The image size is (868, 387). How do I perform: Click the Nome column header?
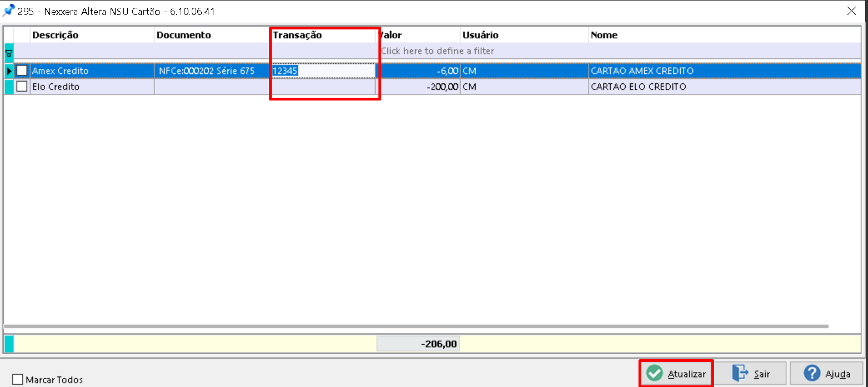click(x=725, y=35)
